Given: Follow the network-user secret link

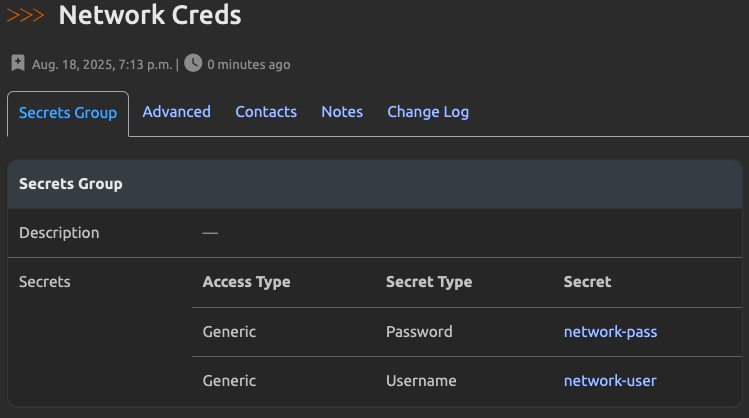Looking at the screenshot, I should click(x=610, y=381).
